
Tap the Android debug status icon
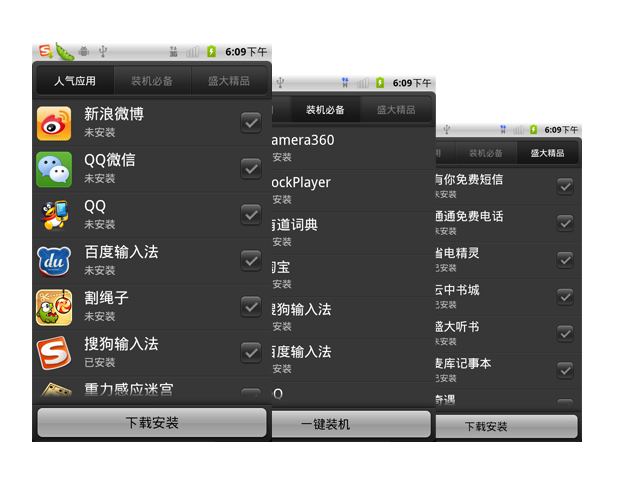click(x=84, y=51)
